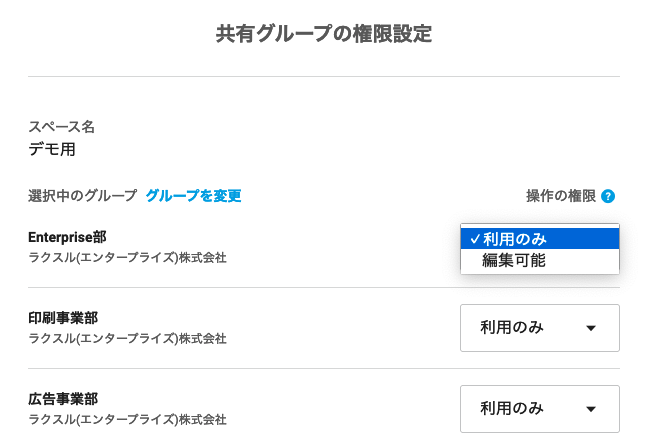Click the Enterprise部 group name
Image resolution: width=650 pixels, height=448 pixels.
tap(67, 237)
